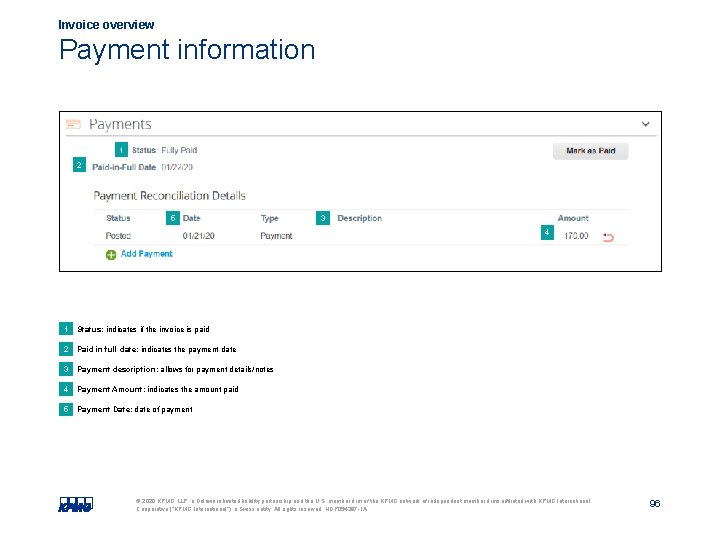Click the KPMG logo in the footer
The image size is (720, 540).
[76, 504]
